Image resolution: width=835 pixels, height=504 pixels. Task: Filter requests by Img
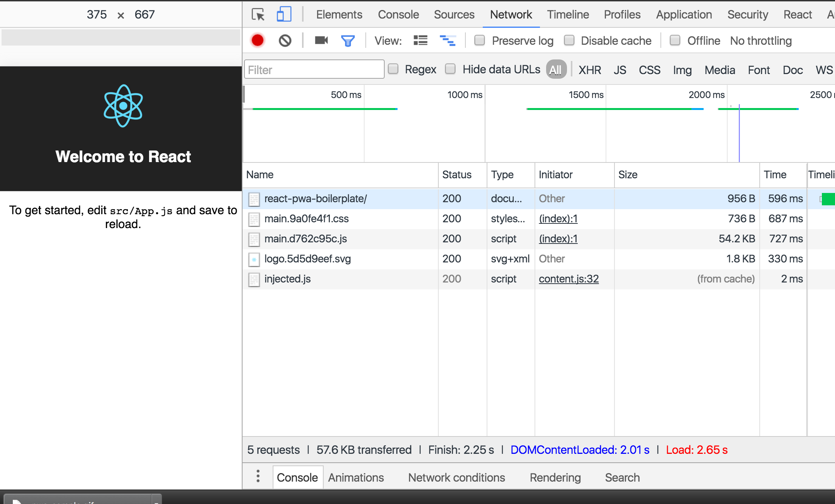682,70
